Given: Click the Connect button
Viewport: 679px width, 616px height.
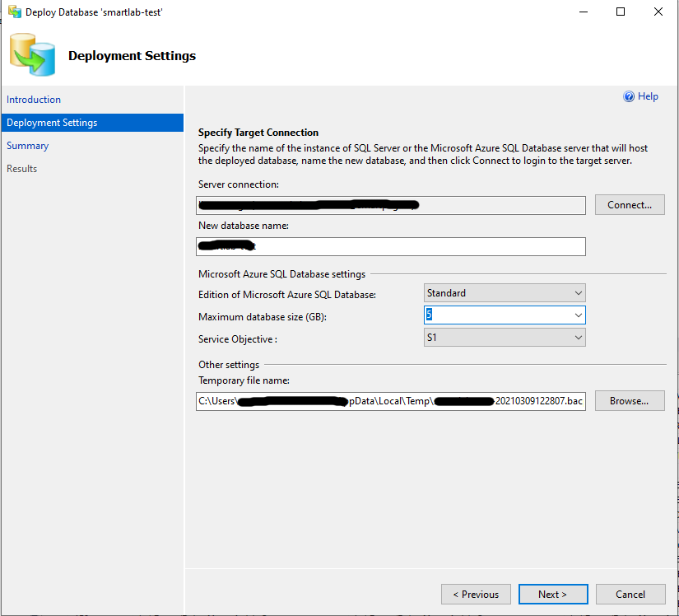Looking at the screenshot, I should click(x=629, y=204).
